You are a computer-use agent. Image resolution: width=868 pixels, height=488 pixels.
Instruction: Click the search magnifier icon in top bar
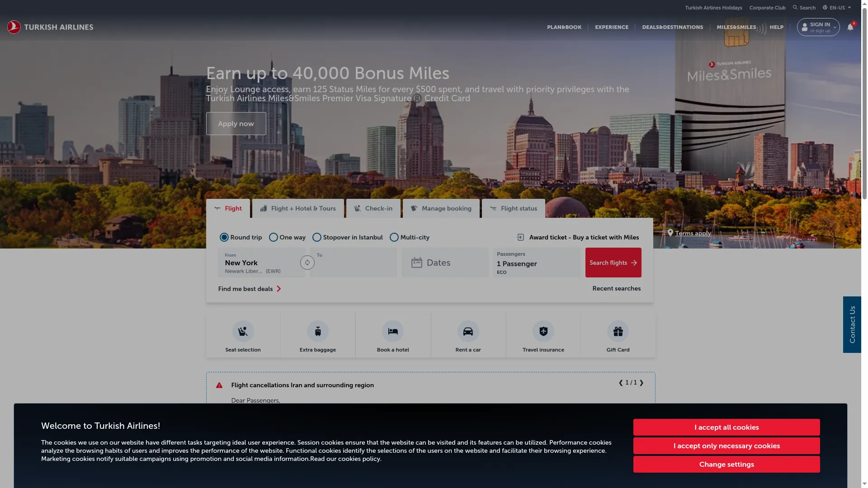(x=795, y=8)
